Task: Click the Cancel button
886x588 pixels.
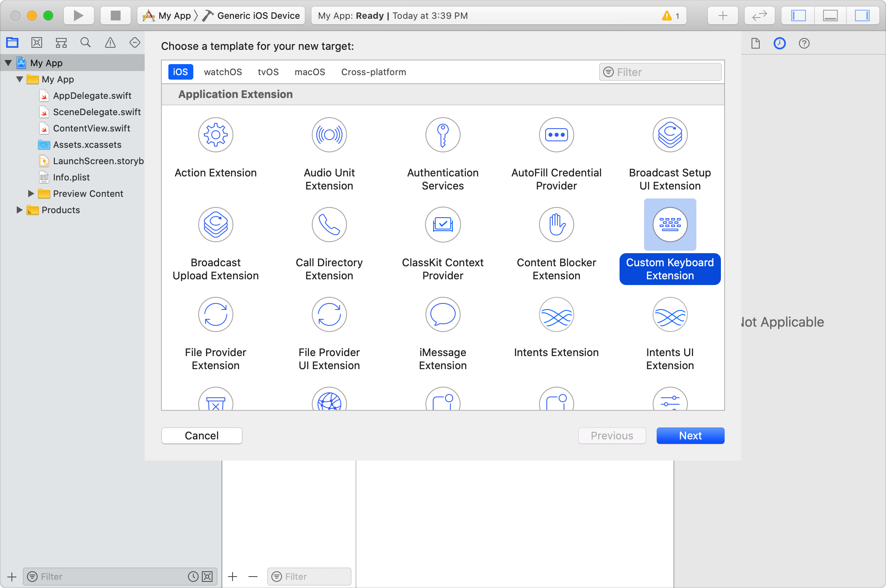Action: 201,436
